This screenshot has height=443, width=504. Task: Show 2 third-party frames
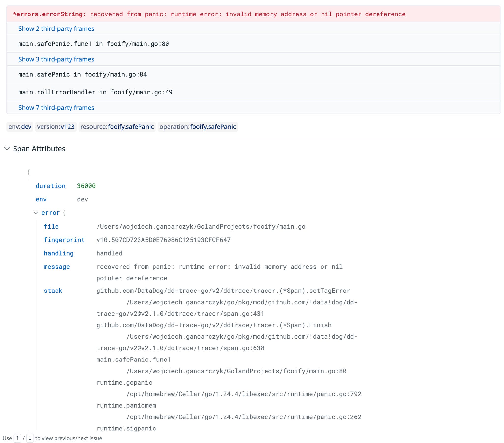[56, 28]
